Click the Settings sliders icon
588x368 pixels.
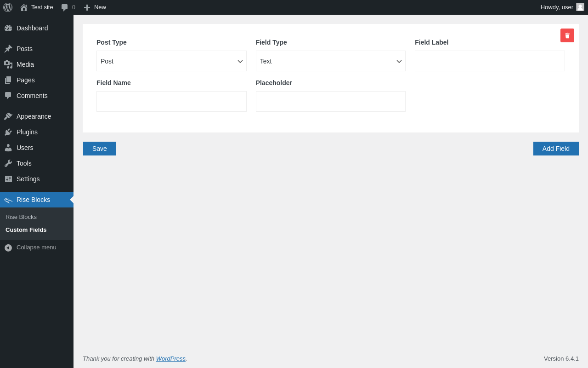click(x=8, y=179)
